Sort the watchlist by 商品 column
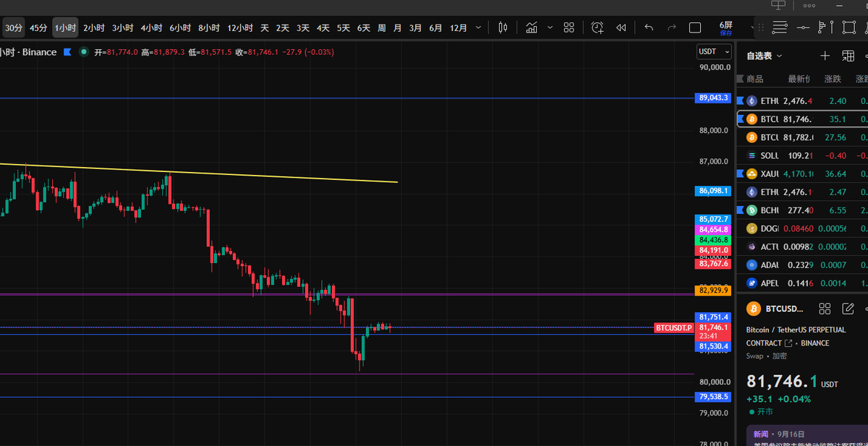868x446 pixels. click(754, 79)
